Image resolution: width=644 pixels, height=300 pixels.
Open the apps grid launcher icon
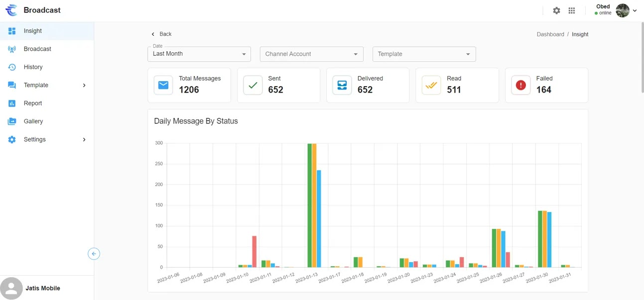tap(571, 10)
